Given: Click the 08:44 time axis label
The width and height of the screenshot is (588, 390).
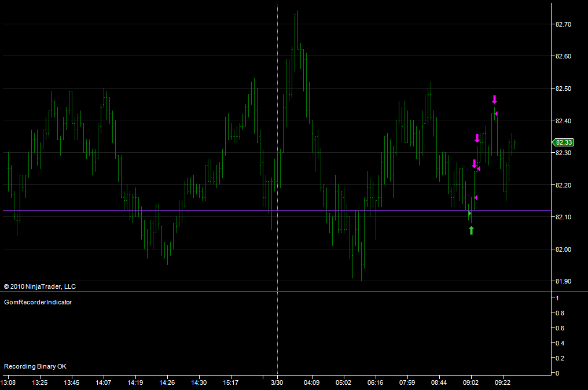Looking at the screenshot, I should [439, 382].
